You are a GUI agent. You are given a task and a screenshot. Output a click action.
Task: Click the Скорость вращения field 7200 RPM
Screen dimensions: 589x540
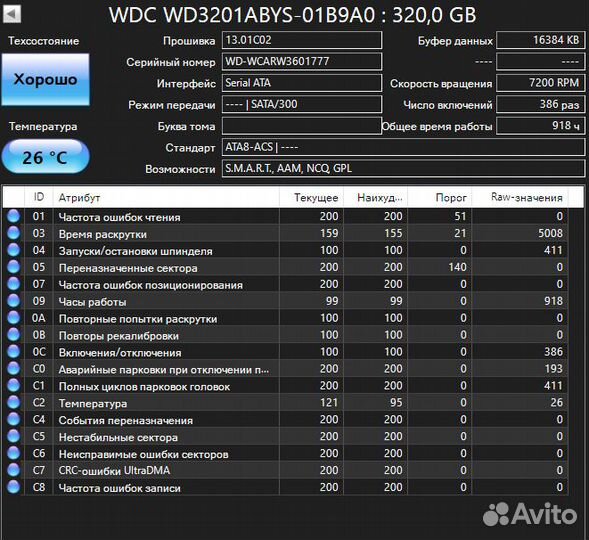click(x=541, y=83)
